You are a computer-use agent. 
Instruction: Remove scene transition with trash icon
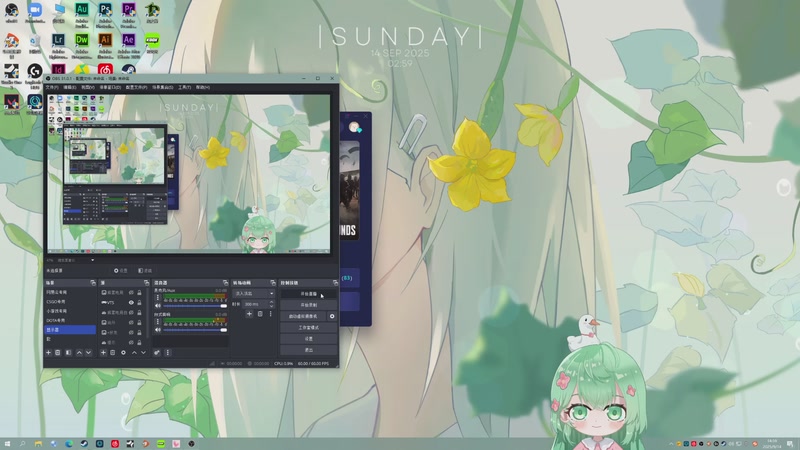[x=260, y=314]
